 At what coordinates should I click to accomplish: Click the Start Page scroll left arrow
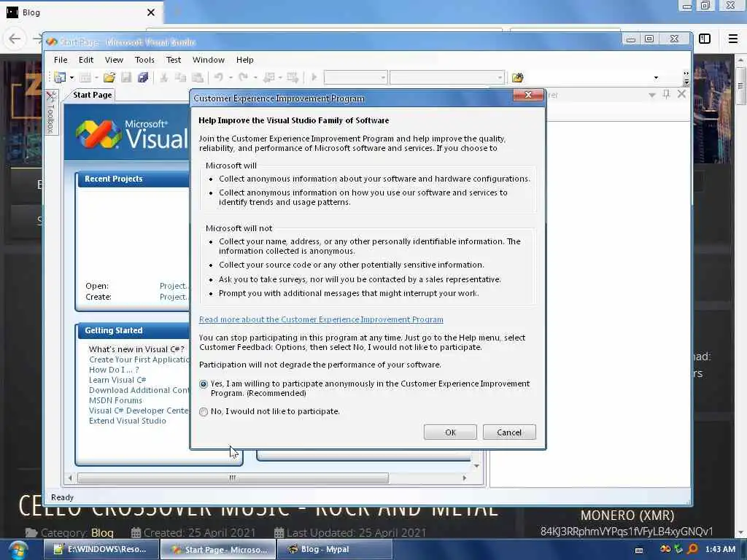pos(70,478)
